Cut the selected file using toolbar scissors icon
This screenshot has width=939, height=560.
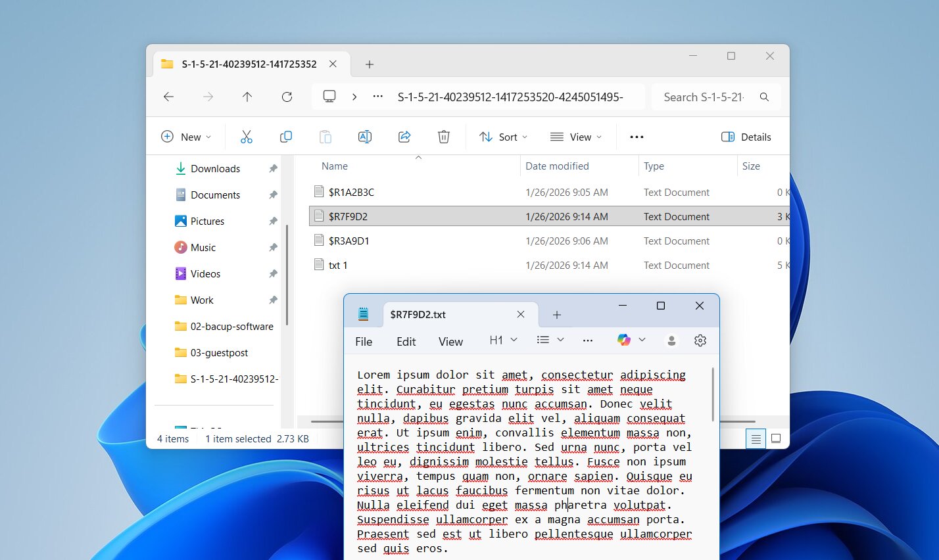coord(246,136)
